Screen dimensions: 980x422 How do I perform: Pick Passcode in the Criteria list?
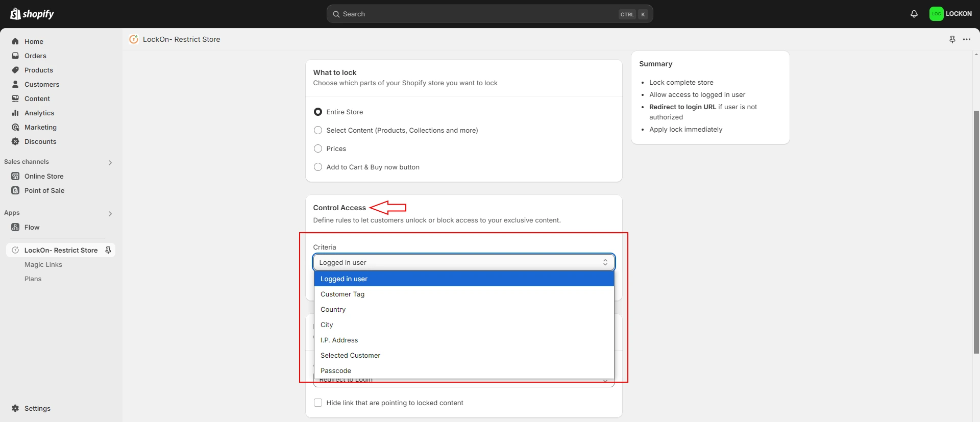336,370
